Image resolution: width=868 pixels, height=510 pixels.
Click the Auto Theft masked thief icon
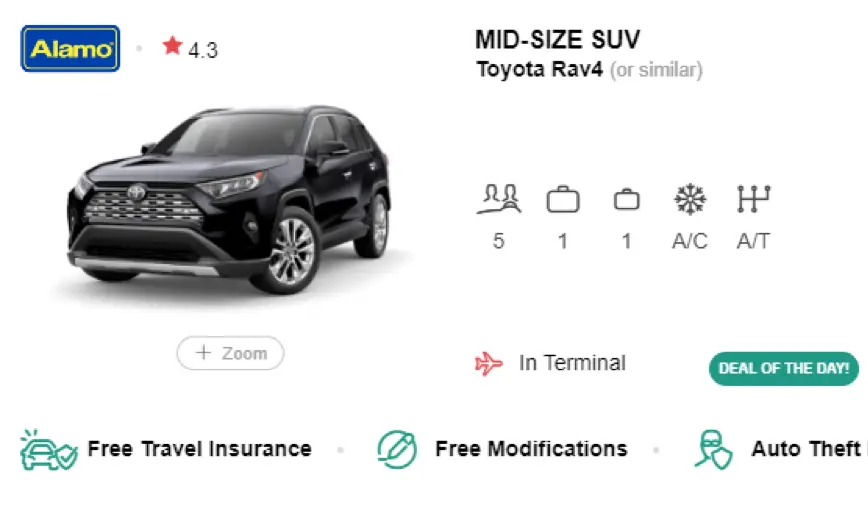[714, 450]
